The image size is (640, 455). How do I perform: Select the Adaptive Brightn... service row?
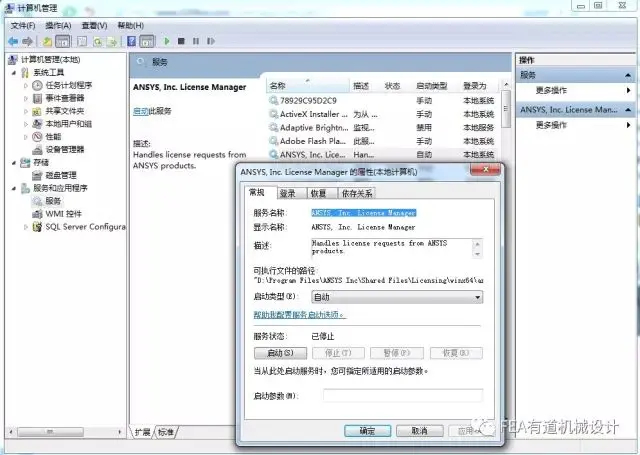click(x=382, y=128)
